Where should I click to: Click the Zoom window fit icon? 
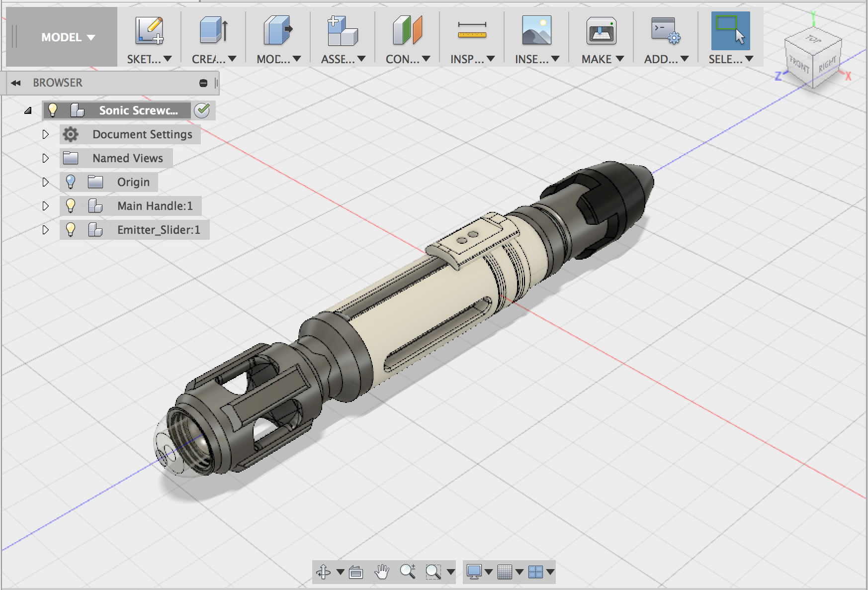(x=433, y=572)
